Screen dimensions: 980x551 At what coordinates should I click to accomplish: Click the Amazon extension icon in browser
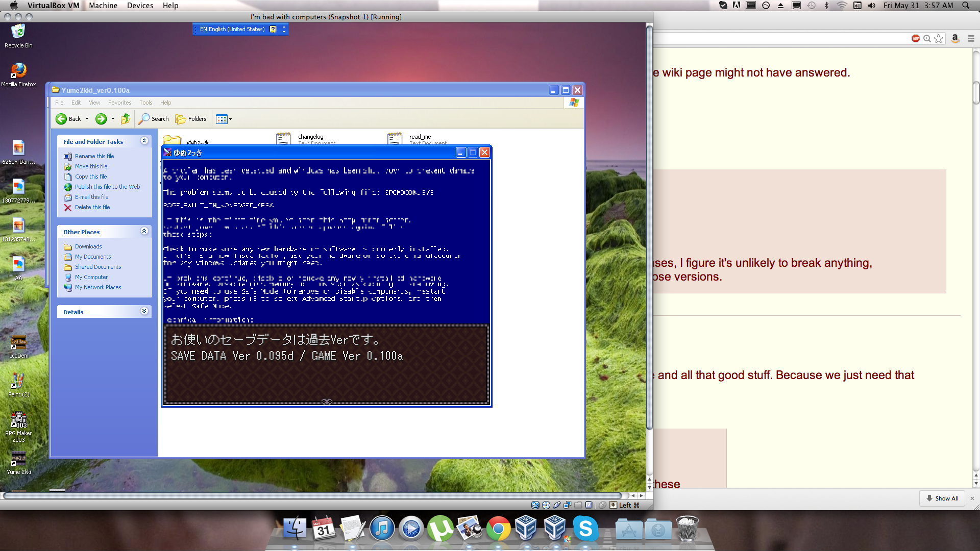(x=955, y=38)
